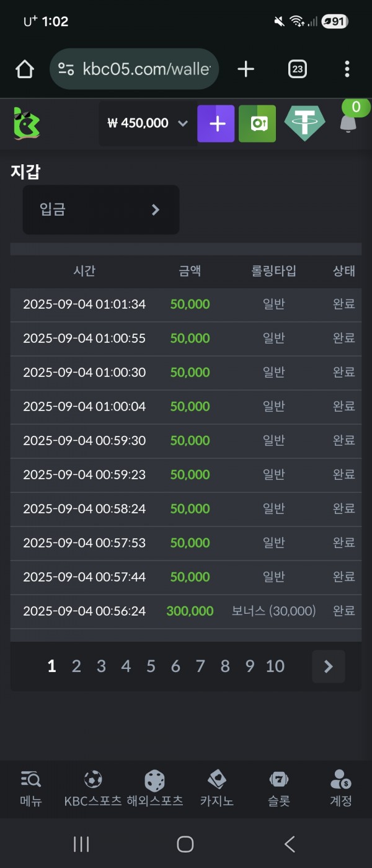Open the 슬롯 tab

point(279,788)
